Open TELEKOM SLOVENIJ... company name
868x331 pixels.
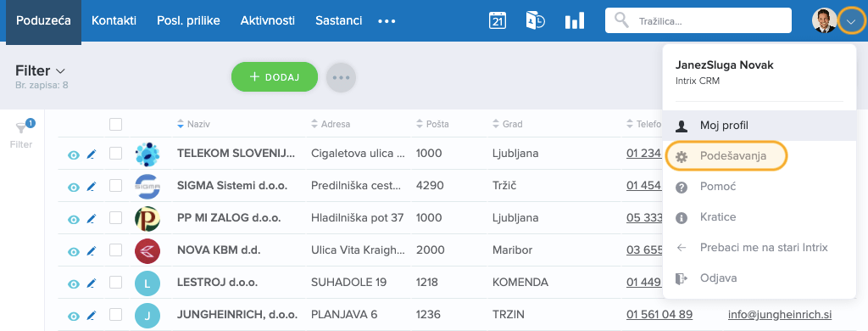[236, 154]
